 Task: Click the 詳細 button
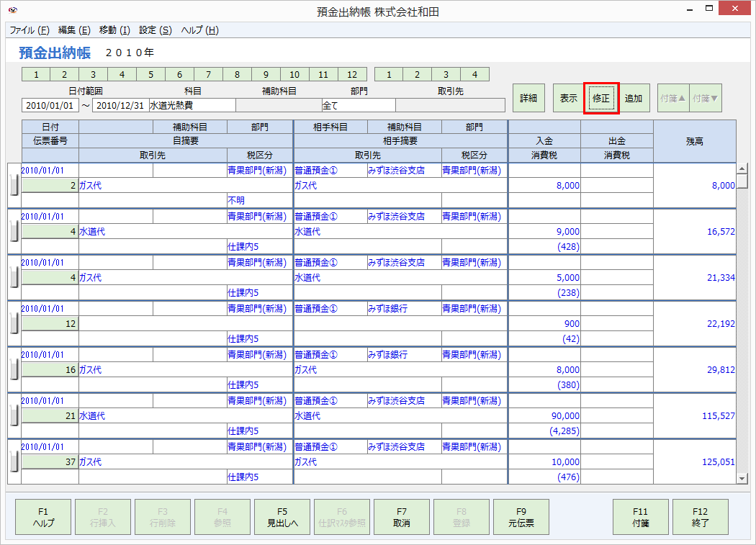coord(528,98)
